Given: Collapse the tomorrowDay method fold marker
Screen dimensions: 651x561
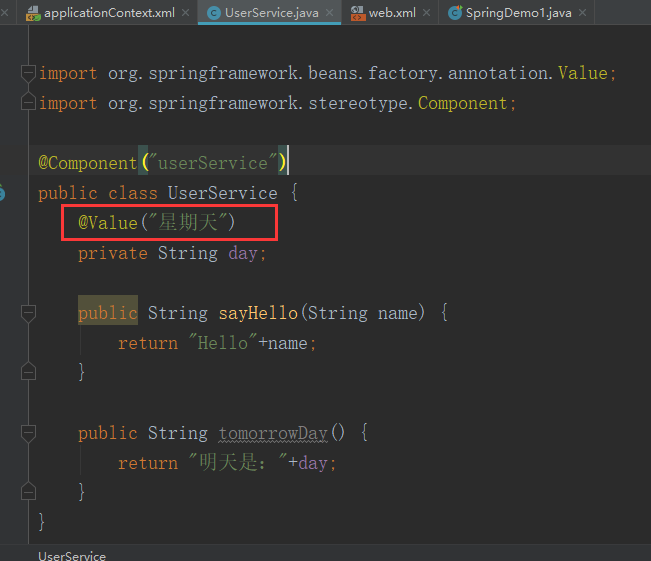Looking at the screenshot, I should pos(28,433).
